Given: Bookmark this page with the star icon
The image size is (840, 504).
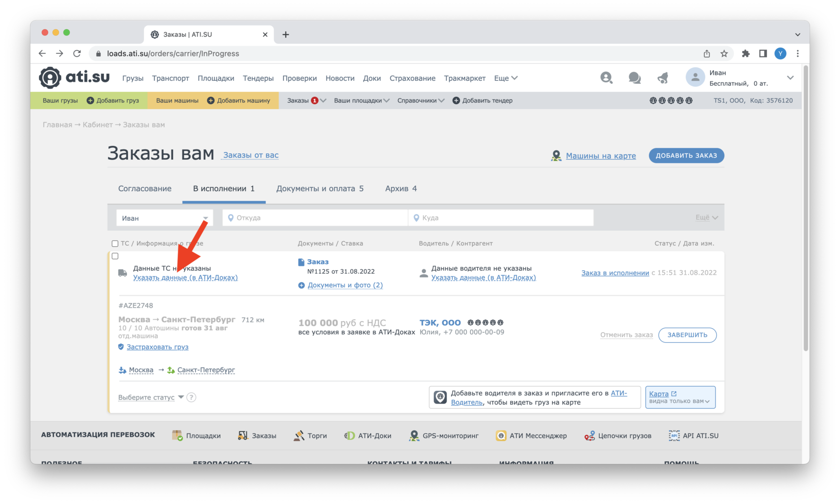Looking at the screenshot, I should (x=724, y=53).
